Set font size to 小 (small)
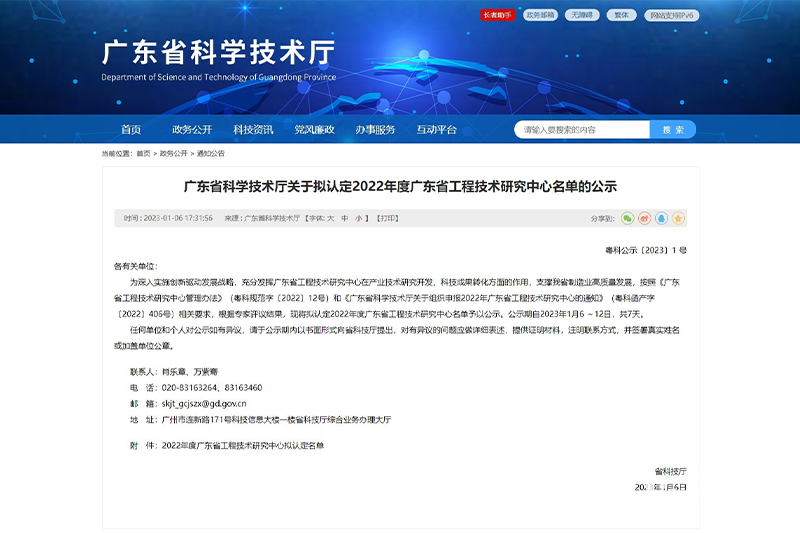Screen dimensions: 800x533 coord(359,217)
